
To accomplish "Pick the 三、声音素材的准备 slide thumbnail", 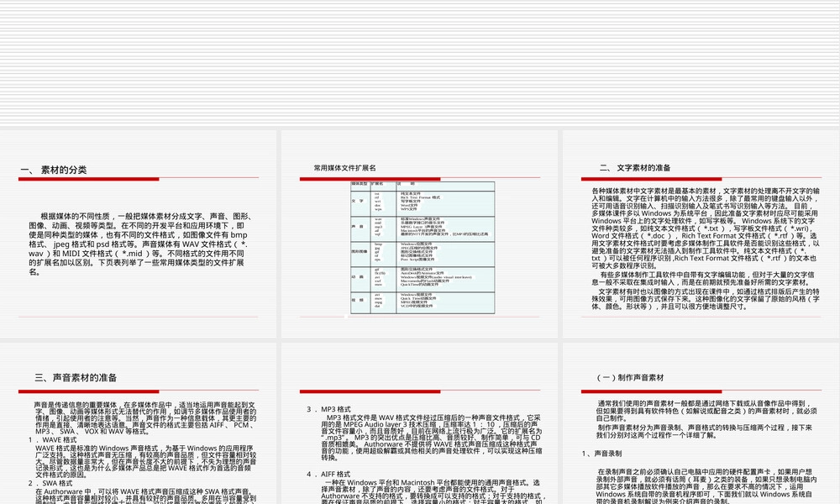I will (139, 423).
